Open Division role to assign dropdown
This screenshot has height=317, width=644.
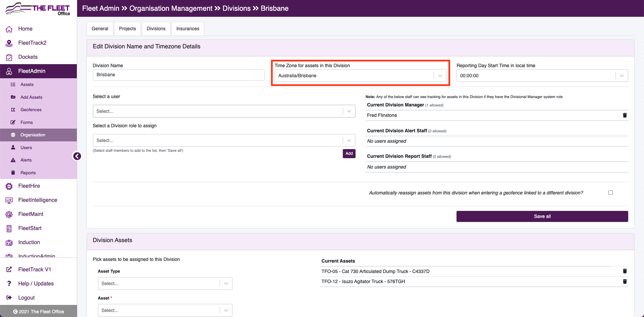224,140
